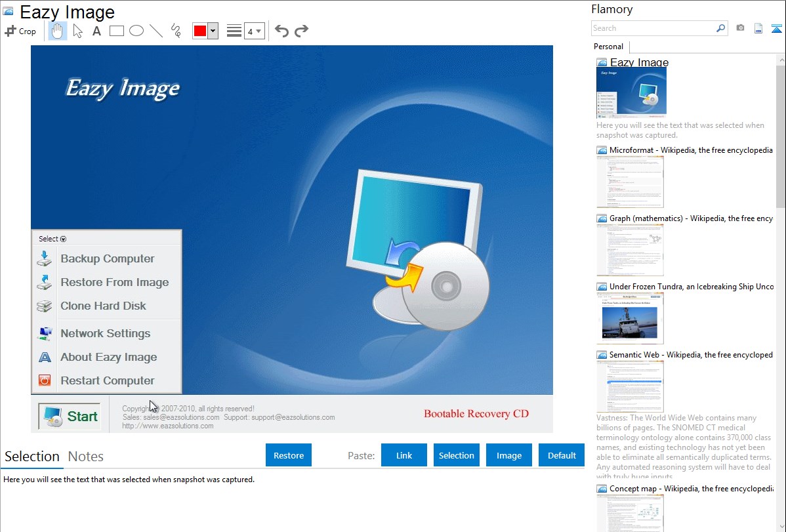Pick the ellipse drawing tool
This screenshot has width=786, height=532.
click(x=136, y=31)
